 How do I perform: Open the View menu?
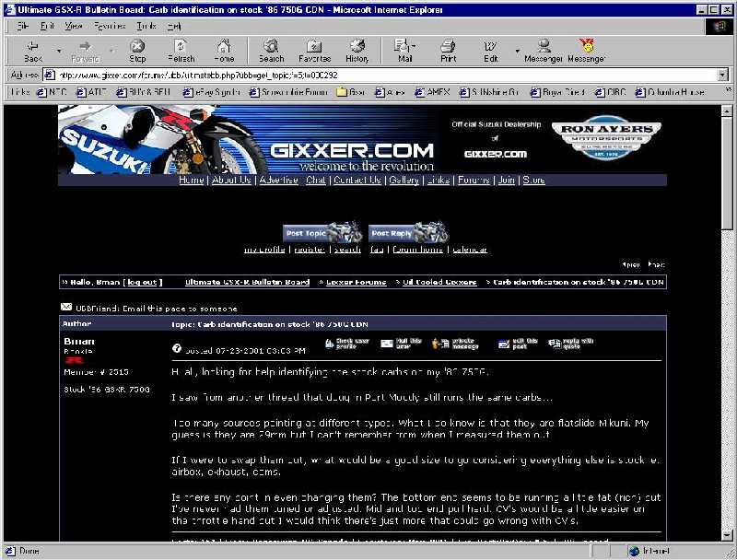click(74, 26)
